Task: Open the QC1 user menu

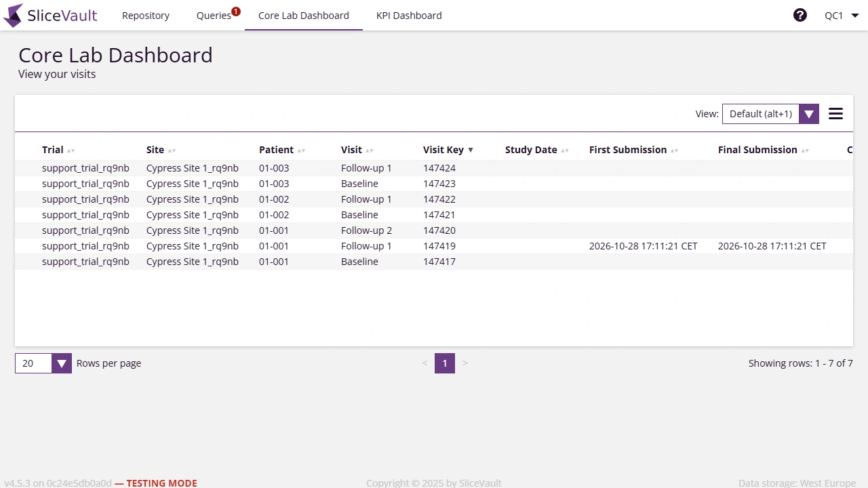Action: (x=842, y=15)
